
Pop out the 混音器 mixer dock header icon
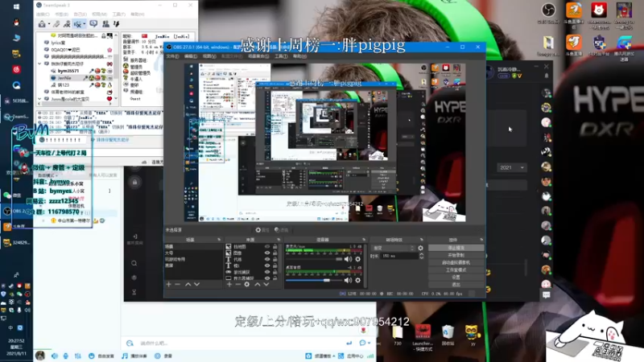pyautogui.click(x=364, y=240)
